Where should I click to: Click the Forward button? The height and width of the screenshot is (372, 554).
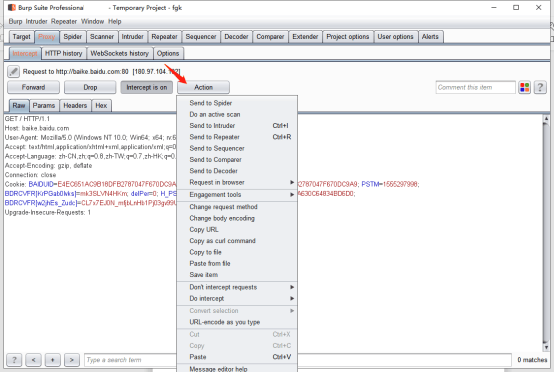click(x=34, y=87)
